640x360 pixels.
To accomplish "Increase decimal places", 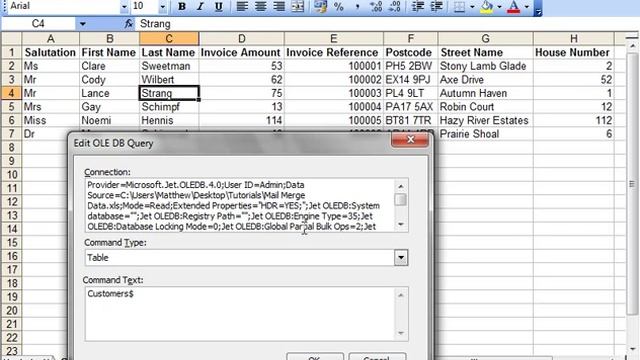I will (x=376, y=7).
